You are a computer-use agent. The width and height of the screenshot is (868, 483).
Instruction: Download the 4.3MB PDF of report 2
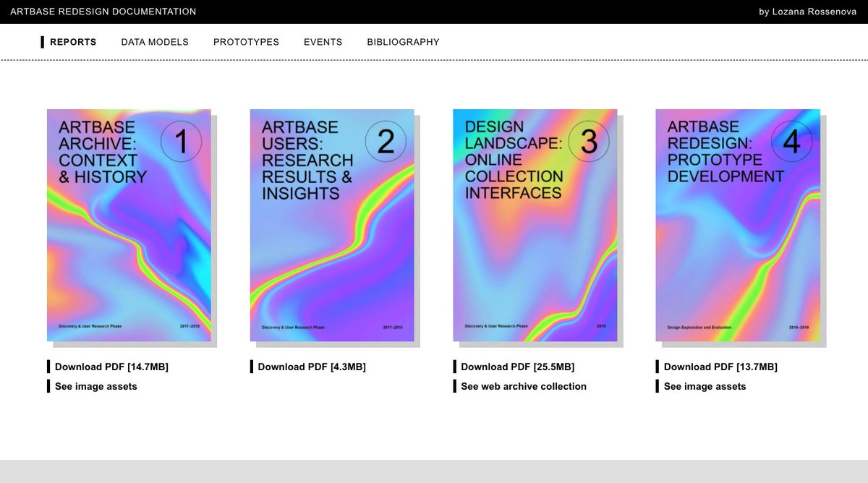click(x=312, y=367)
